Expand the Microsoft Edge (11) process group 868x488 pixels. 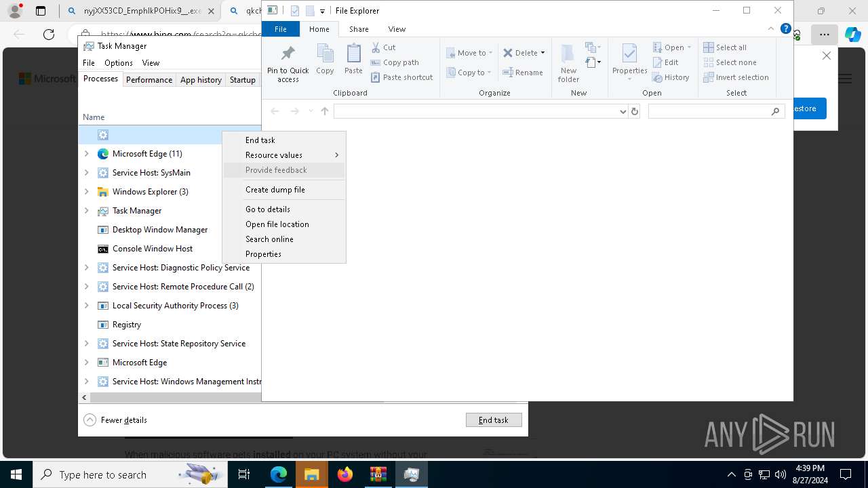pos(87,154)
